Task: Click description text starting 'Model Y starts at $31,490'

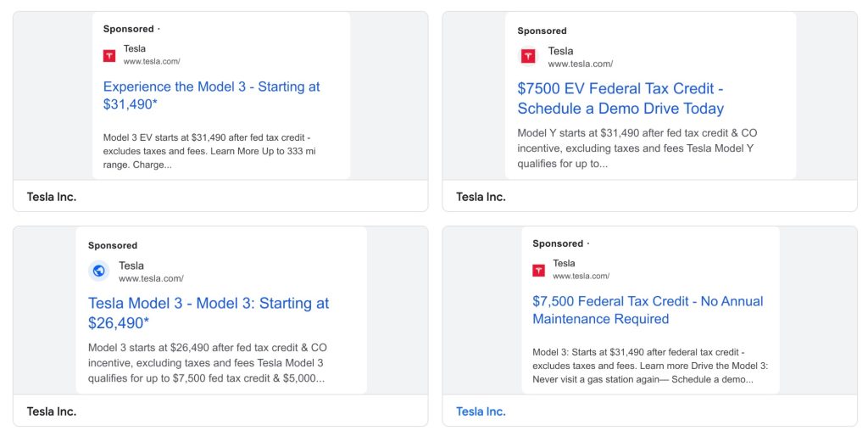Action: (637, 148)
